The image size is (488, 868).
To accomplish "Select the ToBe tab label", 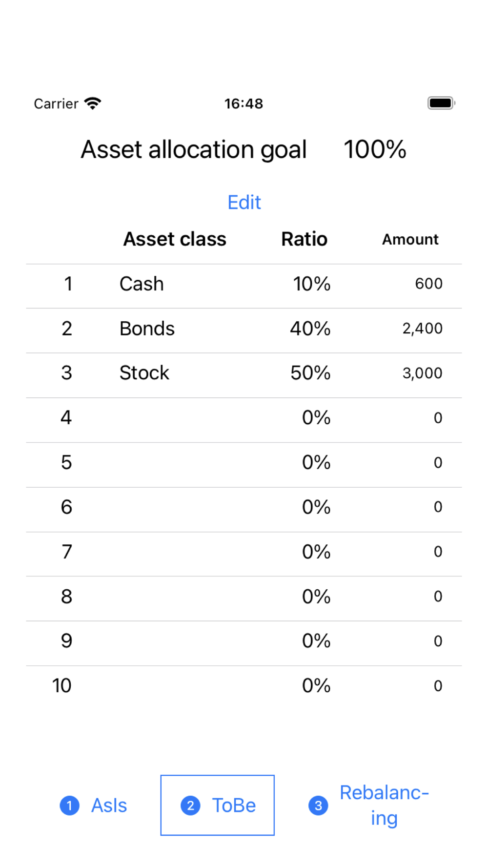I will coord(234,806).
